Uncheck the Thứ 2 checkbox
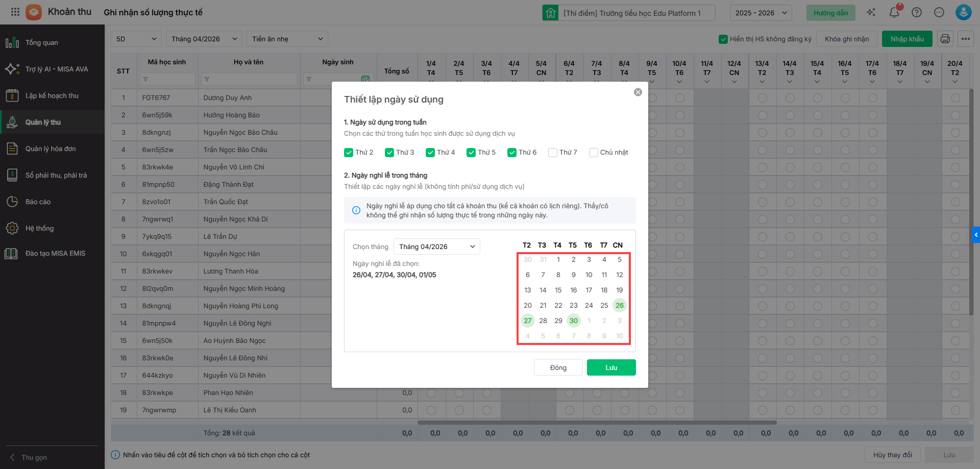The width and height of the screenshot is (980, 469). point(349,153)
